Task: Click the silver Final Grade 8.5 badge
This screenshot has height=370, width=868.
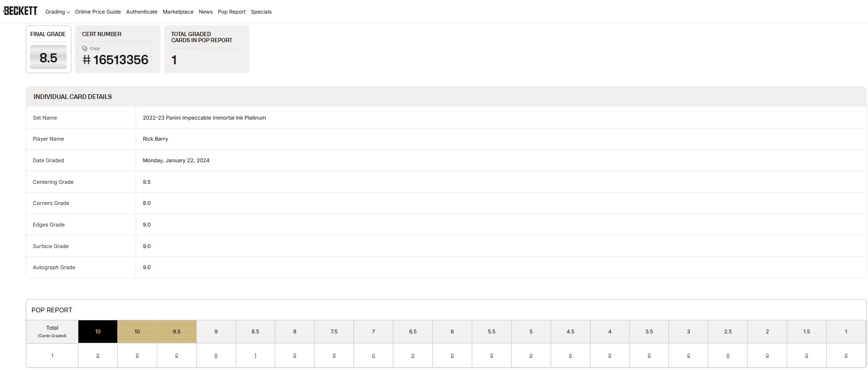Action: click(48, 58)
